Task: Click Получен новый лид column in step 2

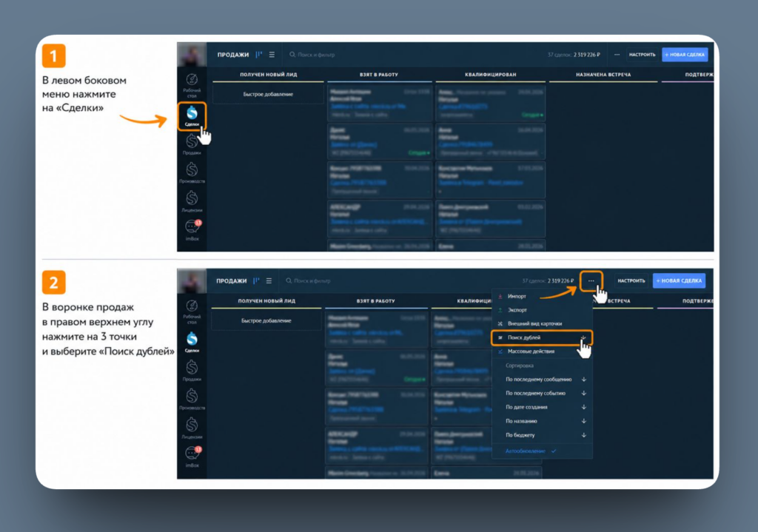Action: coord(266,301)
